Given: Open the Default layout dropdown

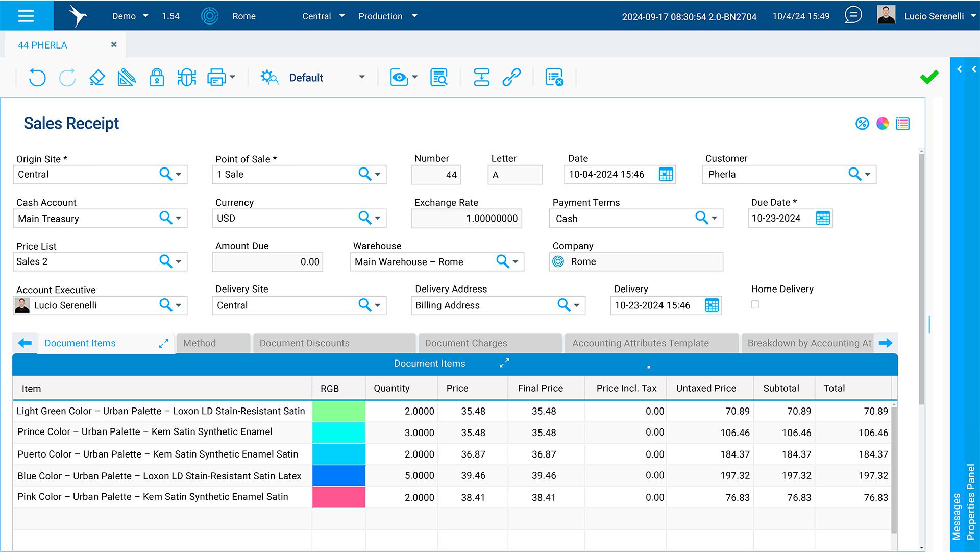Looking at the screenshot, I should pos(361,78).
